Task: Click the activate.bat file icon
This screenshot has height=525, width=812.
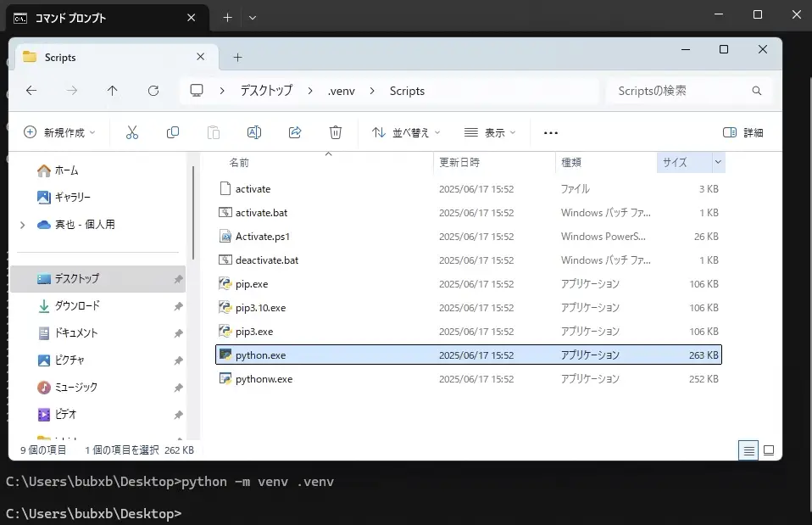Action: tap(225, 213)
